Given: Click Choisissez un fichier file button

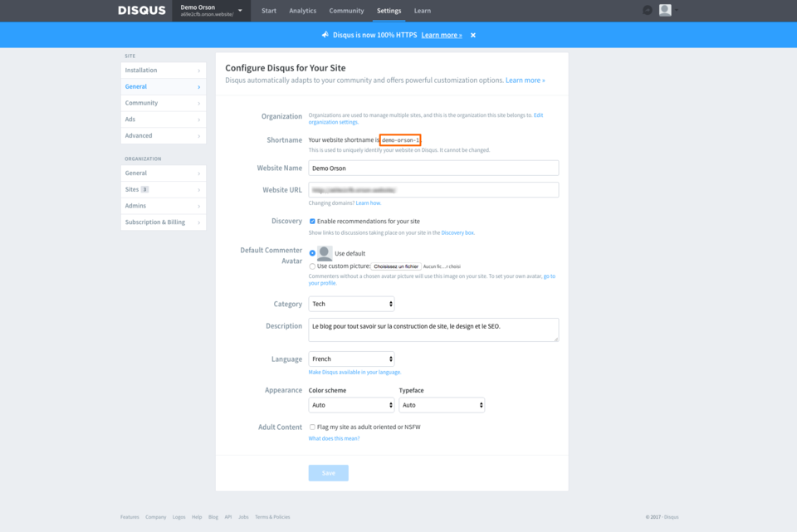Looking at the screenshot, I should [396, 266].
